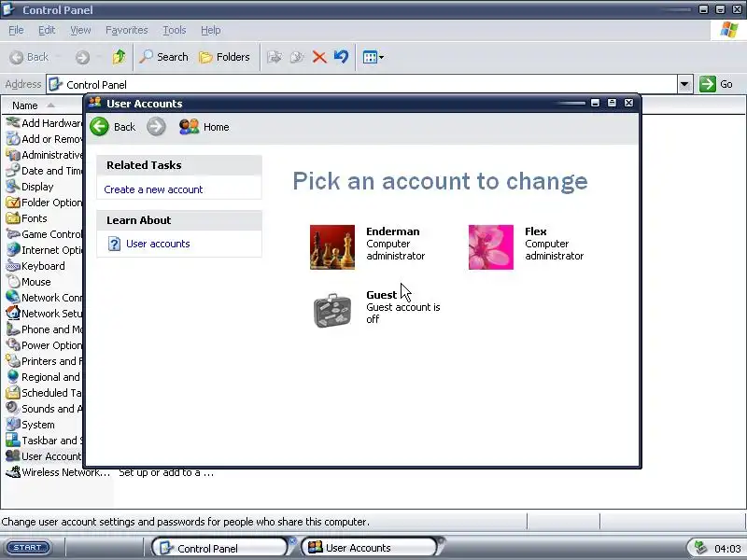Click the Up folder icon in toolbar
Image resolution: width=747 pixels, height=560 pixels.
(120, 57)
